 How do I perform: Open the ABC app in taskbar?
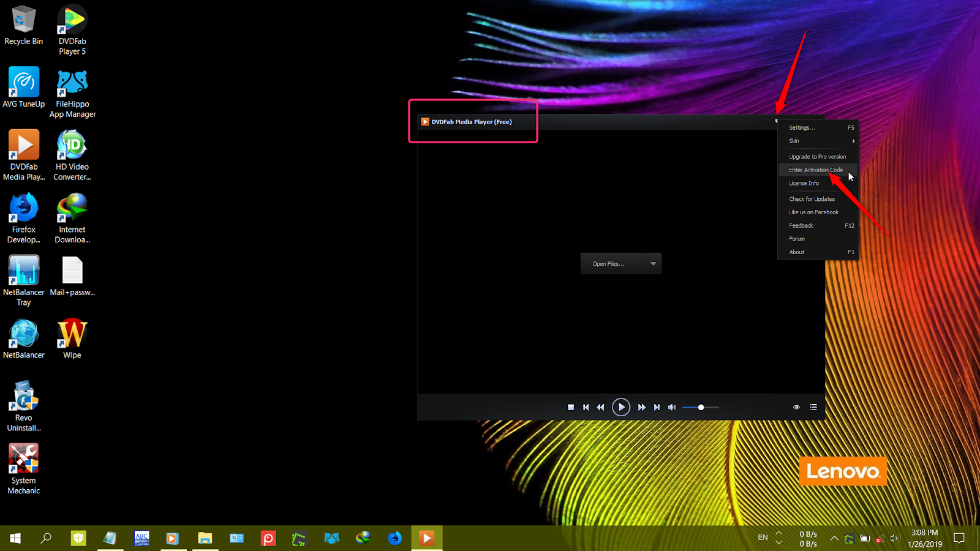pos(141,538)
